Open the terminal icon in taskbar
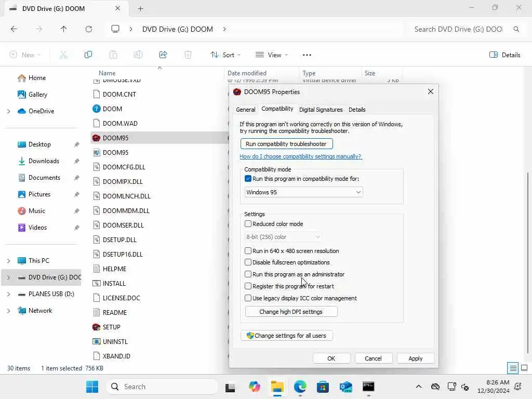 pos(368,387)
